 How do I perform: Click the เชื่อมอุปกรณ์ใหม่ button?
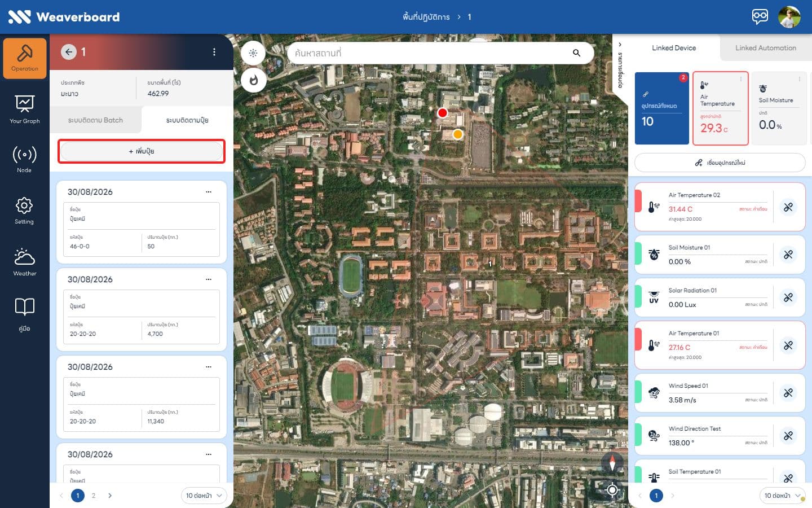point(720,163)
